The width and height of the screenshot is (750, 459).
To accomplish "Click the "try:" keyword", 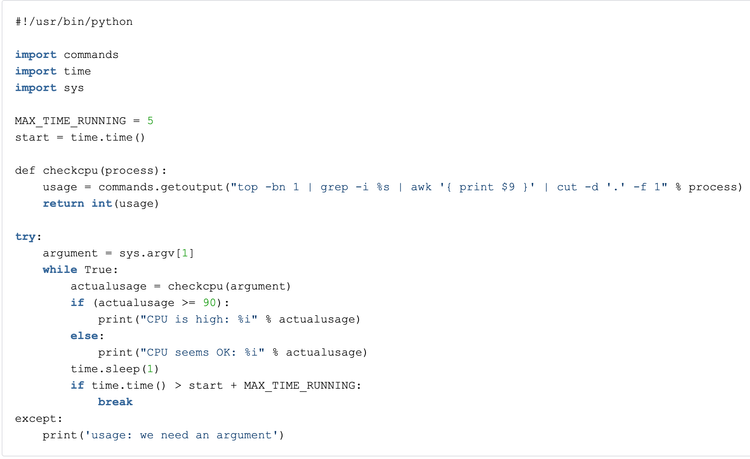I will pyautogui.click(x=26, y=236).
